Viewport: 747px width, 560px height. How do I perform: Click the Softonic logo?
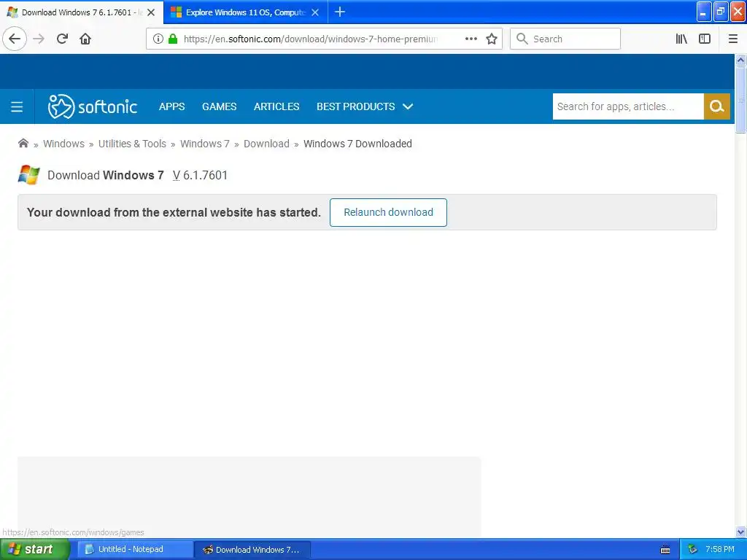coord(93,106)
